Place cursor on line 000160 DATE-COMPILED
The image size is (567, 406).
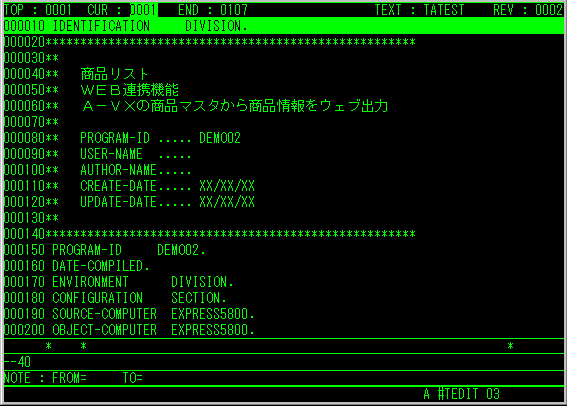(77, 266)
